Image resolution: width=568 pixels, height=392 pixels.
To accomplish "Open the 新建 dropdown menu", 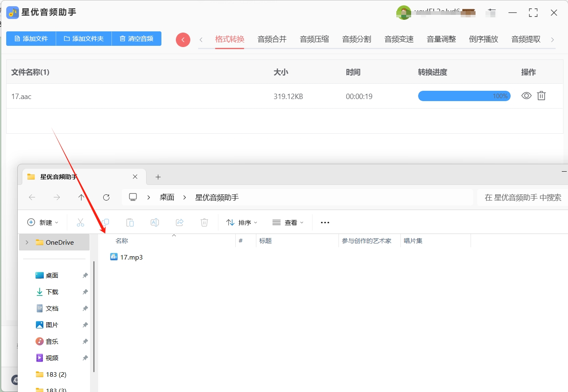I will 43,222.
